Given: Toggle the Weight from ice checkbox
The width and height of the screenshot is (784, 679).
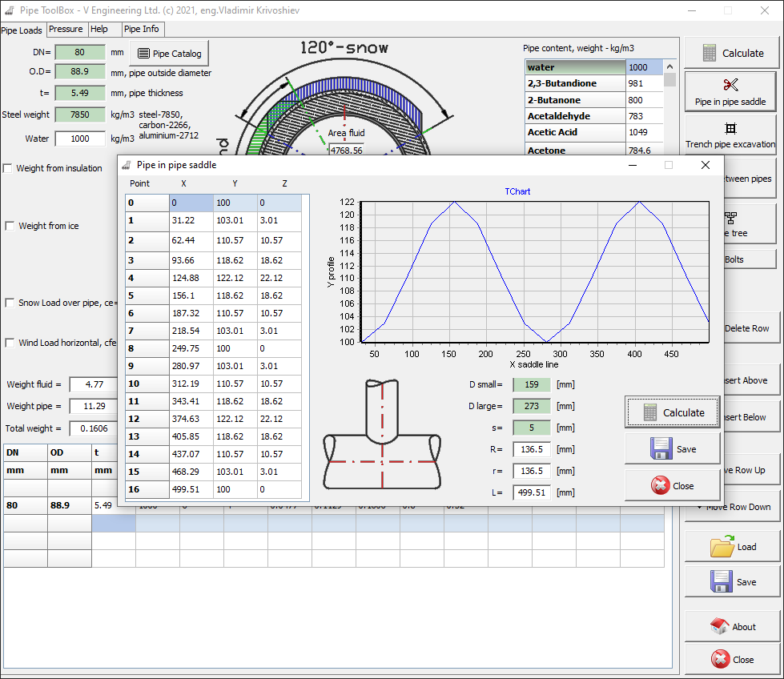Looking at the screenshot, I should coord(9,226).
